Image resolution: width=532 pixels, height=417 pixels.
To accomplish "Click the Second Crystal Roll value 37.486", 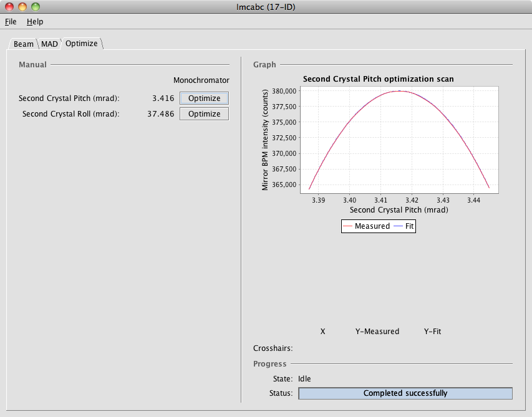I will [x=161, y=114].
